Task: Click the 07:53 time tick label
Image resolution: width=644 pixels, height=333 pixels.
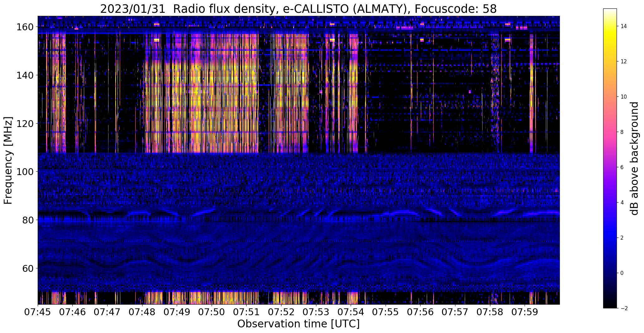Action: click(x=316, y=312)
